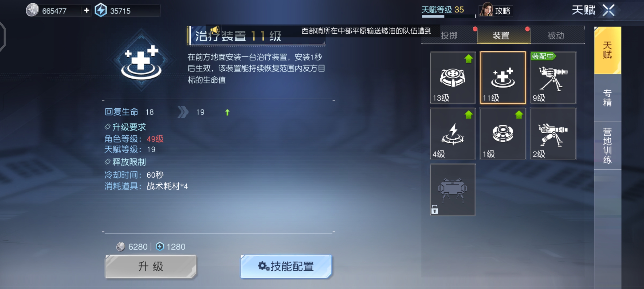The width and height of the screenshot is (644, 289).
Task: Open 技能配置 skill configuration
Action: pyautogui.click(x=286, y=267)
